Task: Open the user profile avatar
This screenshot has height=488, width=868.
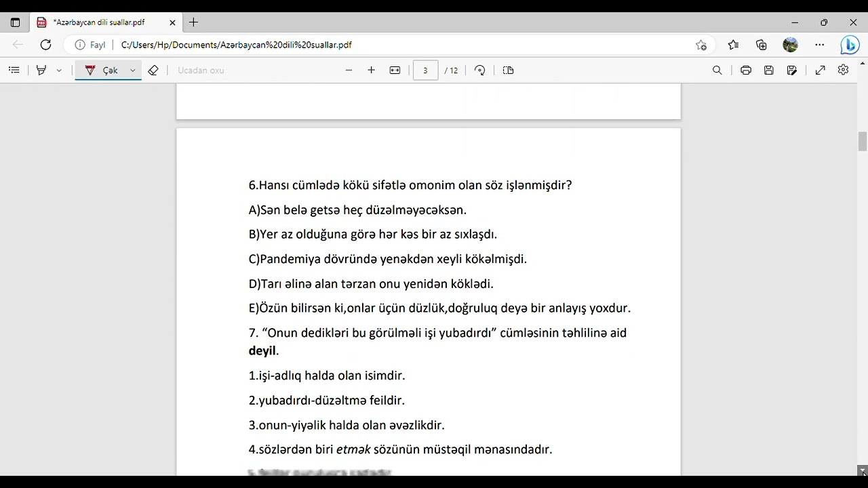Action: click(x=790, y=45)
